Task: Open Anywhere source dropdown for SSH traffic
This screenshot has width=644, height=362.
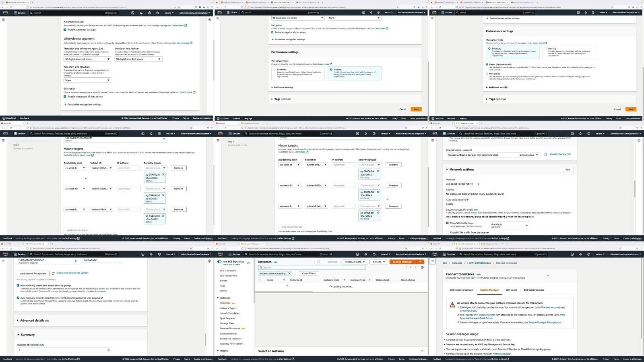Action: (509, 225)
